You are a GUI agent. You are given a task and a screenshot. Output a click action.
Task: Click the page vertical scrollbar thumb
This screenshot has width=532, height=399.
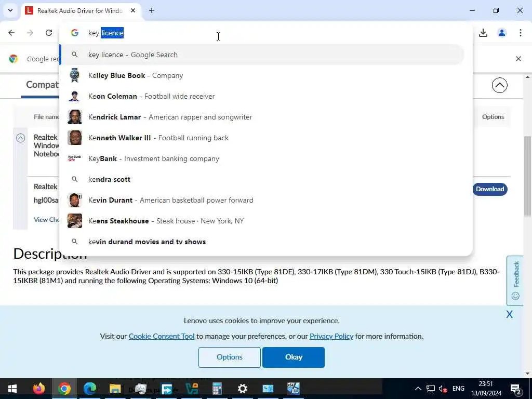[x=527, y=176]
